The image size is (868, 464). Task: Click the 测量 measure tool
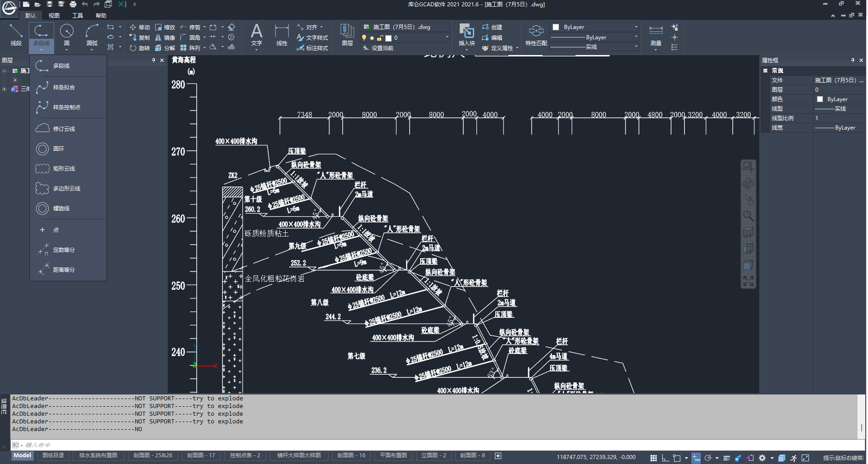[x=656, y=35]
